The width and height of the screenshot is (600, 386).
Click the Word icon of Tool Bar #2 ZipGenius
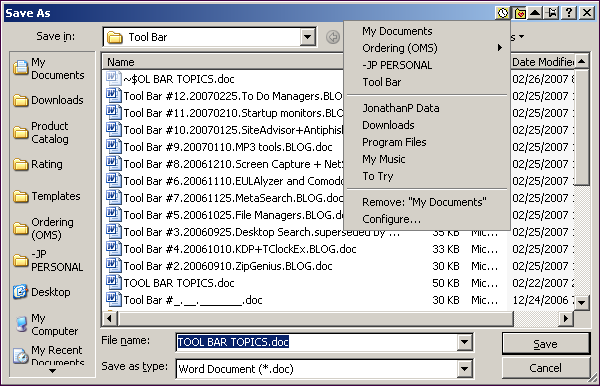point(114,265)
